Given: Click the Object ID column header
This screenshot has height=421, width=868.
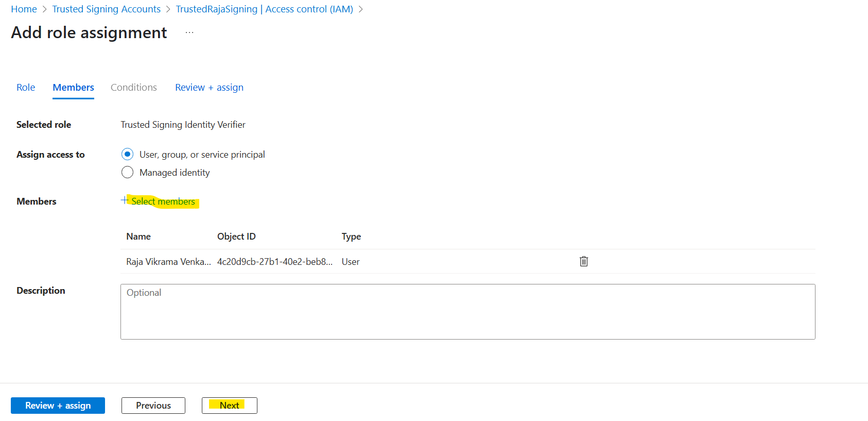Looking at the screenshot, I should (x=236, y=237).
